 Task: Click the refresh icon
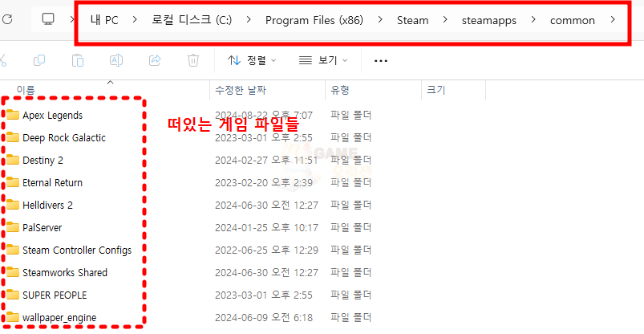8,19
